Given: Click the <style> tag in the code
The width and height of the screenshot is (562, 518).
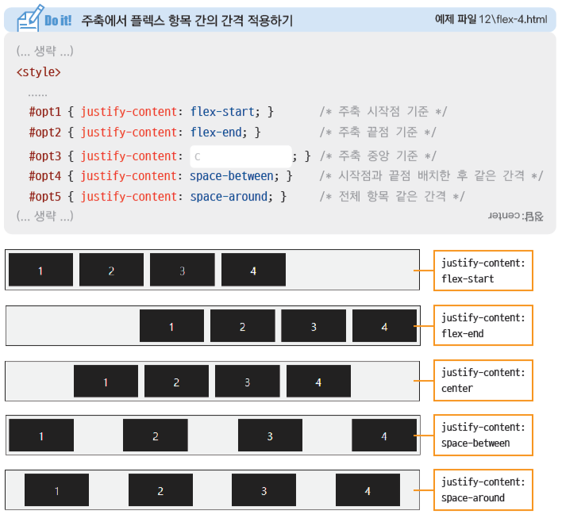Looking at the screenshot, I should (x=39, y=72).
